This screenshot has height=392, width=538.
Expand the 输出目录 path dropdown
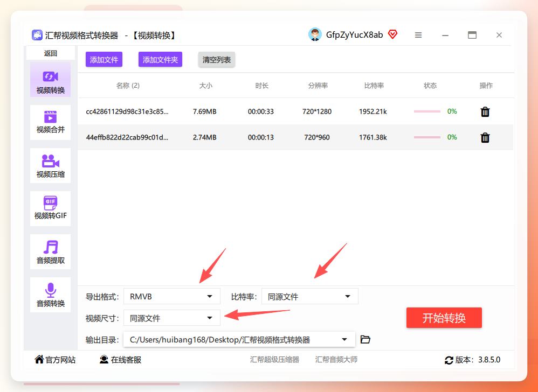344,340
